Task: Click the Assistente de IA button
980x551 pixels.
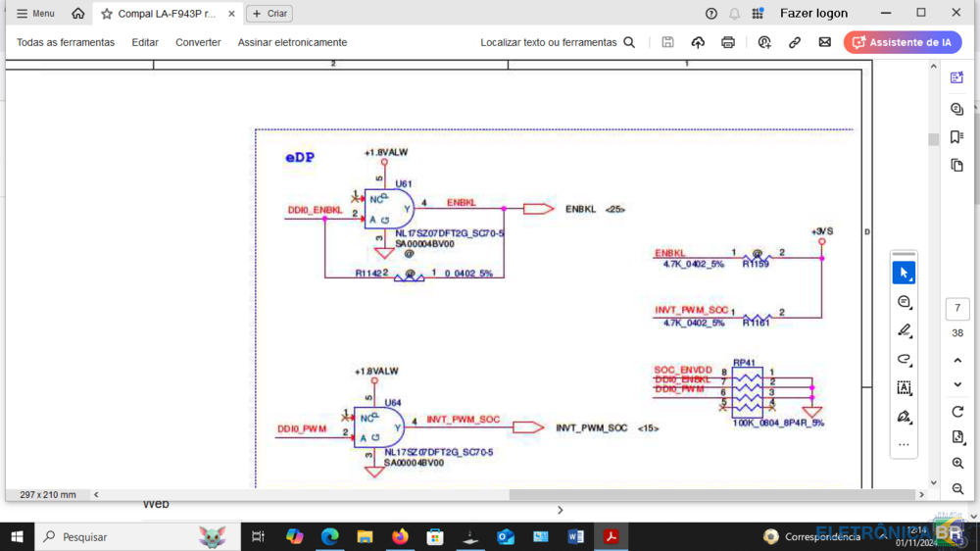Action: pyautogui.click(x=903, y=42)
